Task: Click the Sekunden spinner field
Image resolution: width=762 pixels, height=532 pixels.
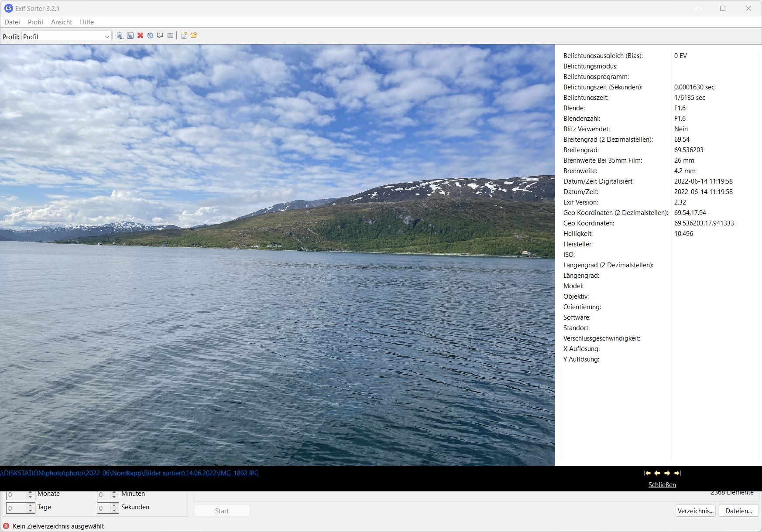Action: tap(108, 508)
